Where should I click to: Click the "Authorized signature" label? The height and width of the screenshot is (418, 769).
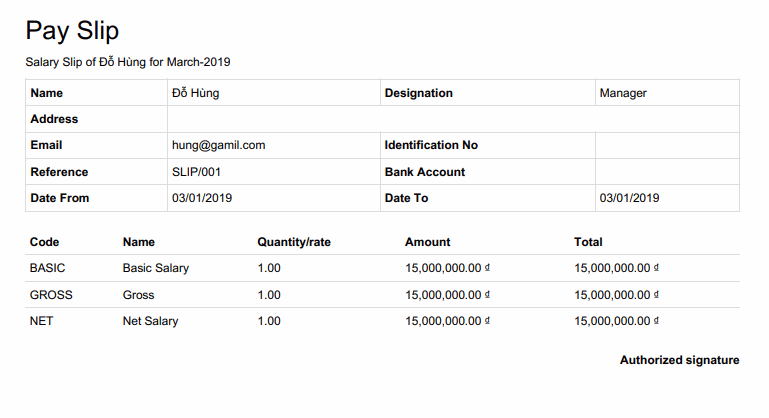(679, 360)
